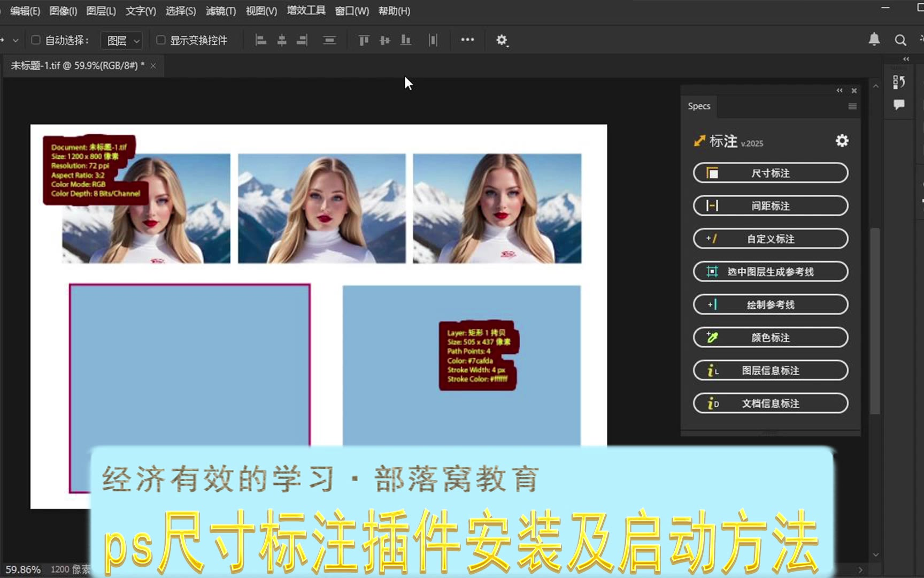This screenshot has height=578, width=924.
Task: Toggle the 显示变换控件 checkbox
Action: click(160, 40)
